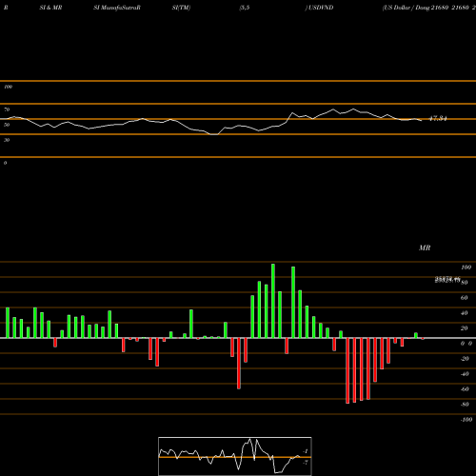
Task: Click the MR axis label 60
Action: pyautogui.click(x=464, y=298)
